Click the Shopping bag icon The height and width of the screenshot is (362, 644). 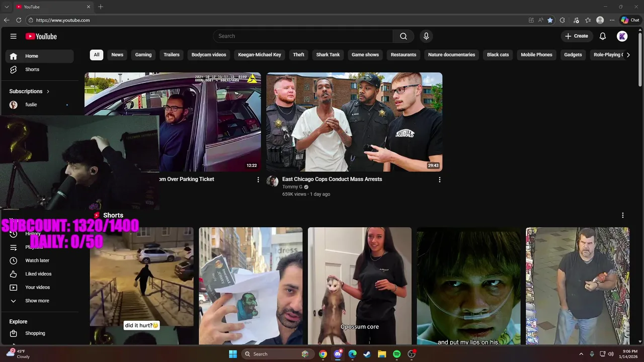tap(14, 333)
